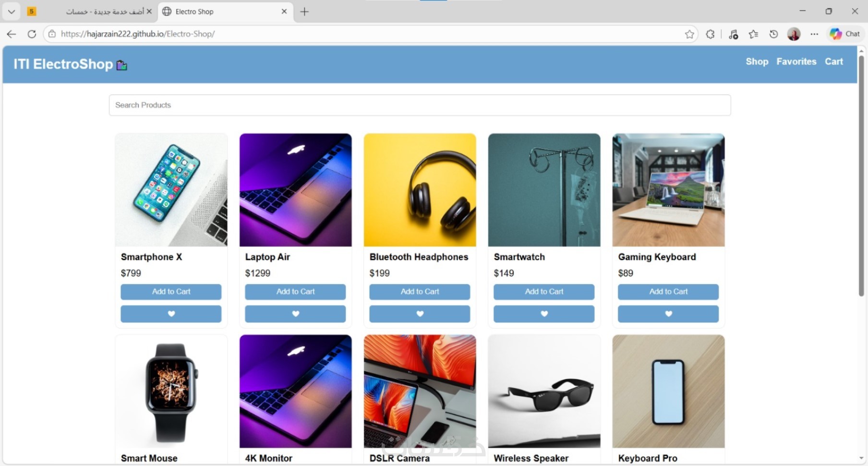Click the Smartphone X price $799

[x=131, y=273]
